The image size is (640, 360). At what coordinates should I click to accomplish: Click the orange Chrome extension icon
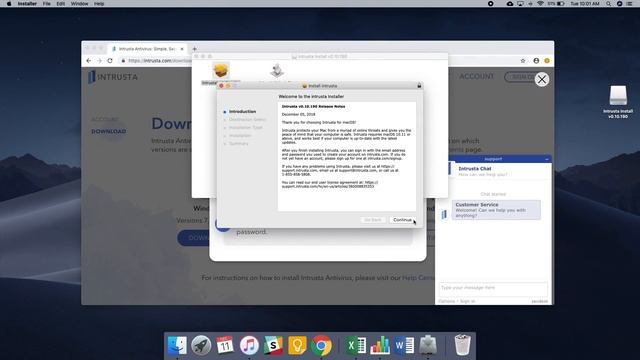547,60
